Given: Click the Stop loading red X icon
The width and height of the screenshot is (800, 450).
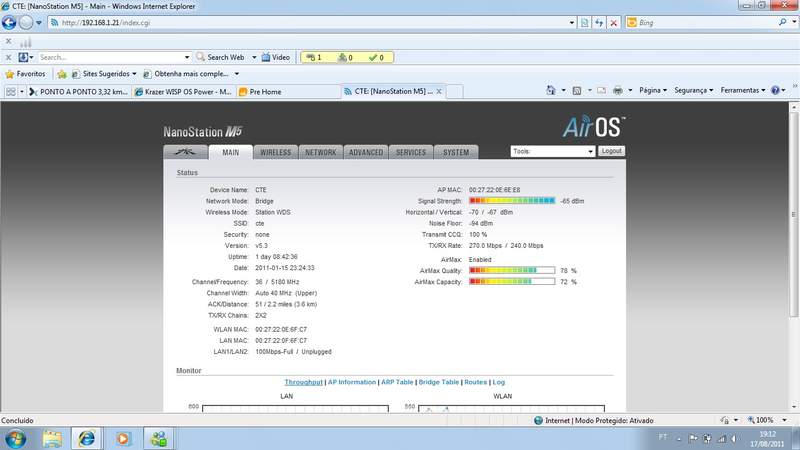Looking at the screenshot, I should coord(614,22).
